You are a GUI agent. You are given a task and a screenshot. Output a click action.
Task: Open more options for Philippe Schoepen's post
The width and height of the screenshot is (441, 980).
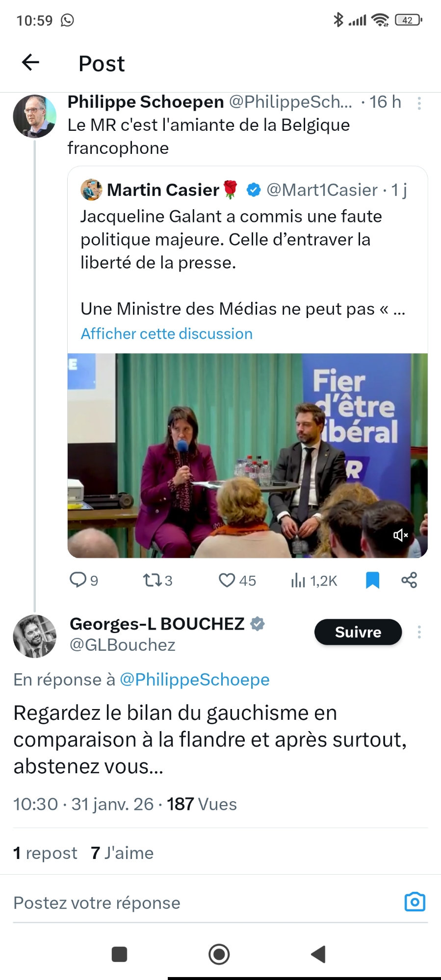coord(419,103)
